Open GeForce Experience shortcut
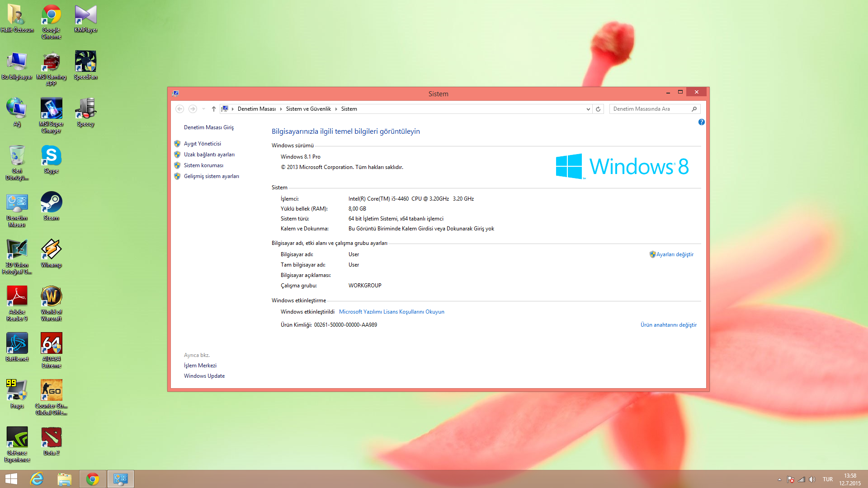 pyautogui.click(x=17, y=438)
